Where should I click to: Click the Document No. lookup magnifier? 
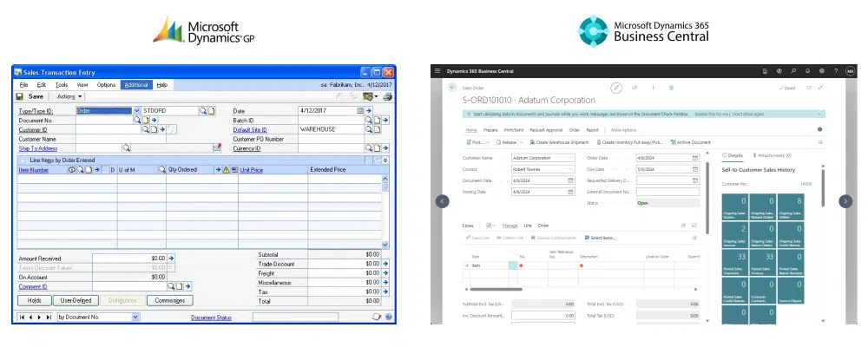coord(137,120)
